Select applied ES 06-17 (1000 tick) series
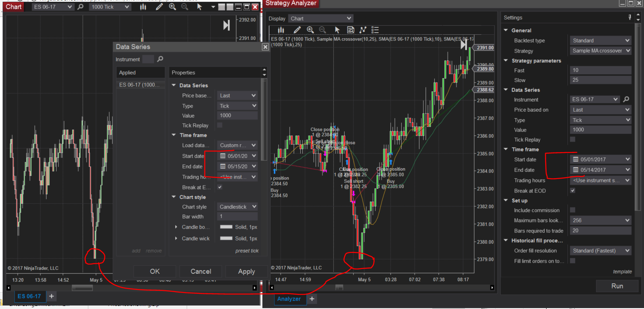 pyautogui.click(x=141, y=85)
